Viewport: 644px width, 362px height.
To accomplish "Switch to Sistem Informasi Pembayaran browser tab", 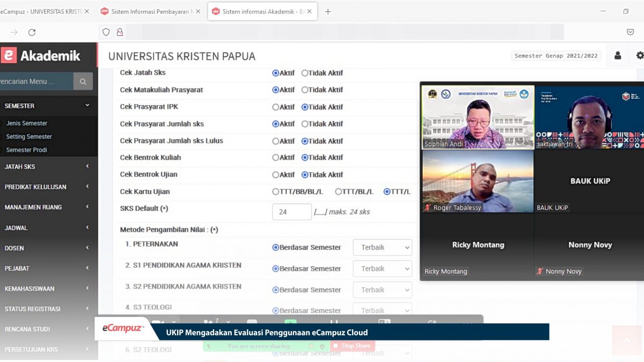I will point(150,11).
